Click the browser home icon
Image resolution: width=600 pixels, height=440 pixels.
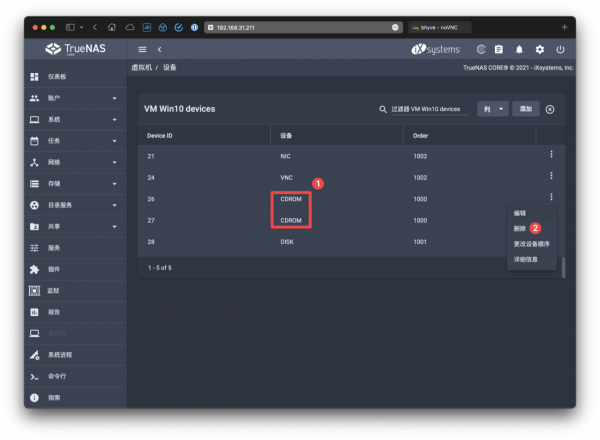pos(112,27)
